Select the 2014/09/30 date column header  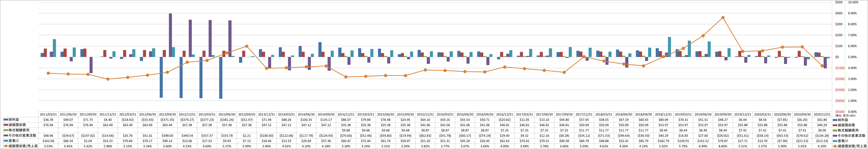pos(326,114)
